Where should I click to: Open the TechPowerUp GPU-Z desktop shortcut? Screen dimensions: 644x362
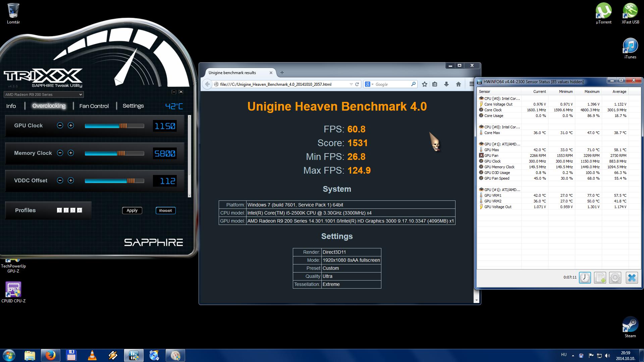tap(13, 265)
